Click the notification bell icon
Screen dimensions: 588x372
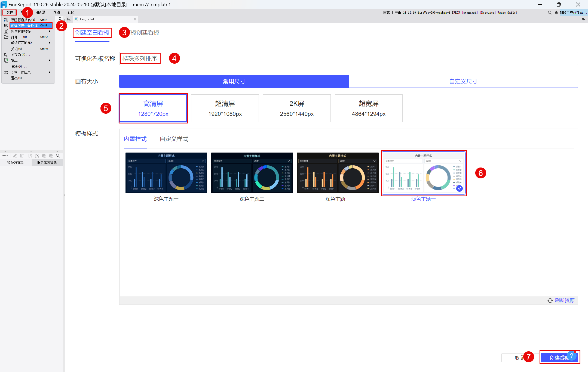tap(556, 13)
